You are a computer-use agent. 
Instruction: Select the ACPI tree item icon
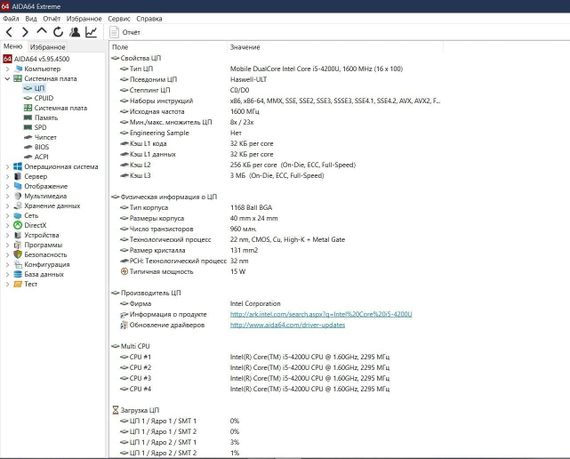coord(28,157)
